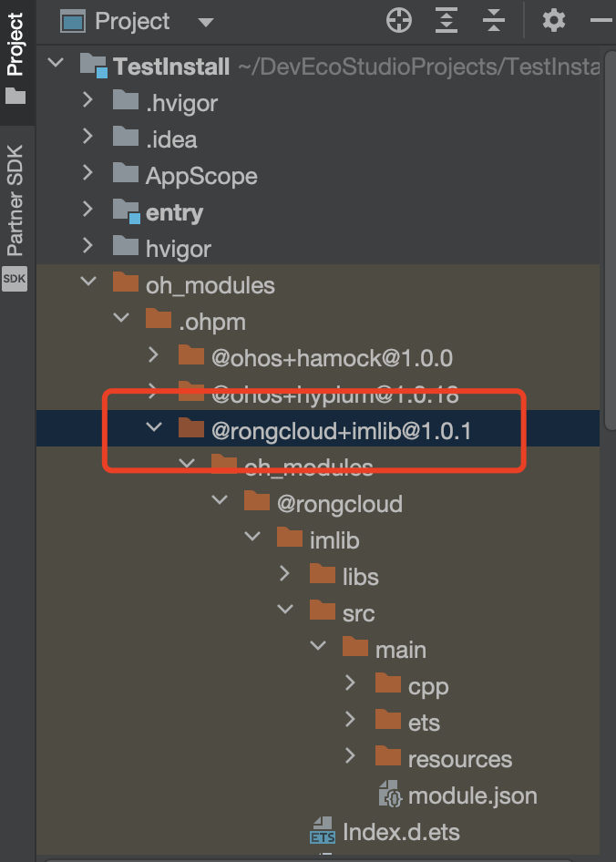This screenshot has height=862, width=616.
Task: Expand the @ohos+hamock@1.0.0 folder
Action: 154,354
